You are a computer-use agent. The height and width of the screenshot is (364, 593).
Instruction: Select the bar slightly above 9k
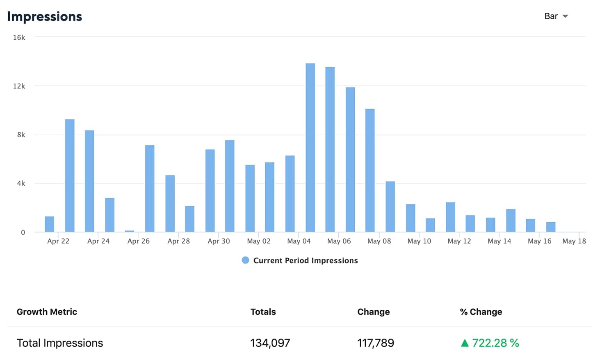pos(70,175)
